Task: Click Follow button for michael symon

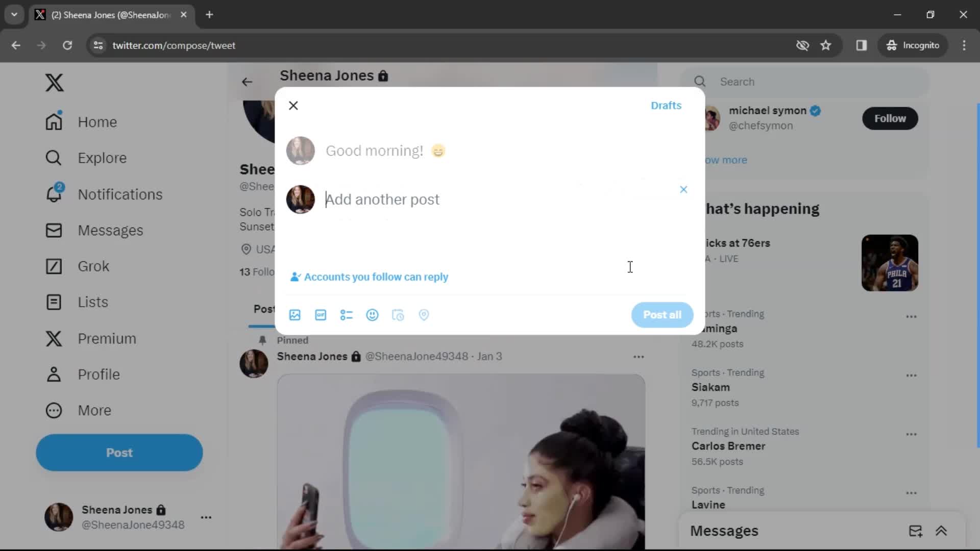Action: pos(891,118)
